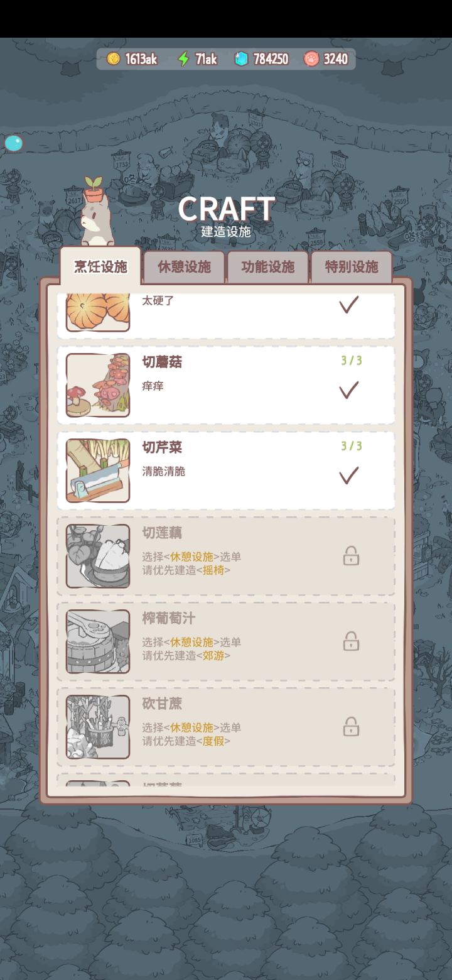Open the 切蘑菇 mushroom thumbnail
The height and width of the screenshot is (980, 452).
[98, 385]
